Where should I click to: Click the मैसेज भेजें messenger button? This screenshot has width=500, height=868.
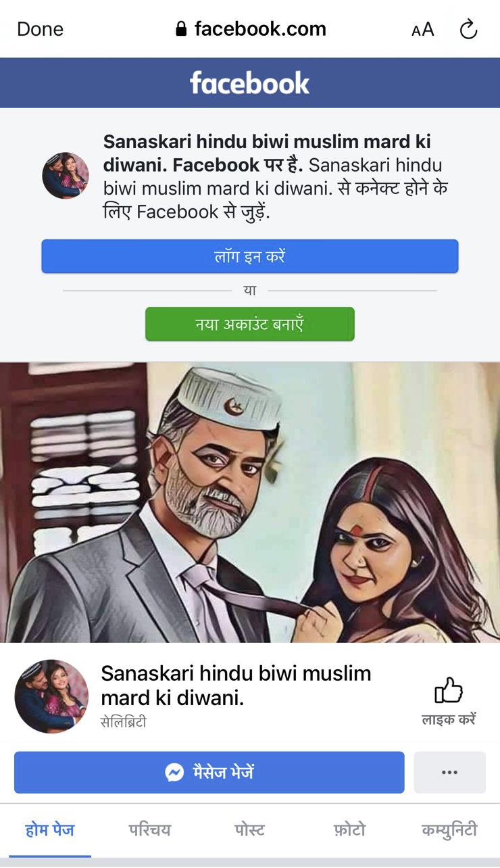[209, 772]
